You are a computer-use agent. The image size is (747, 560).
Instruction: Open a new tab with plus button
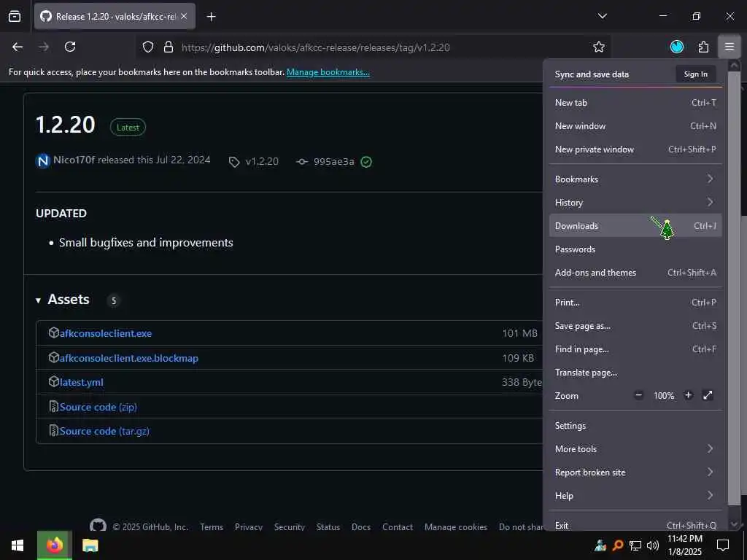[x=212, y=17]
